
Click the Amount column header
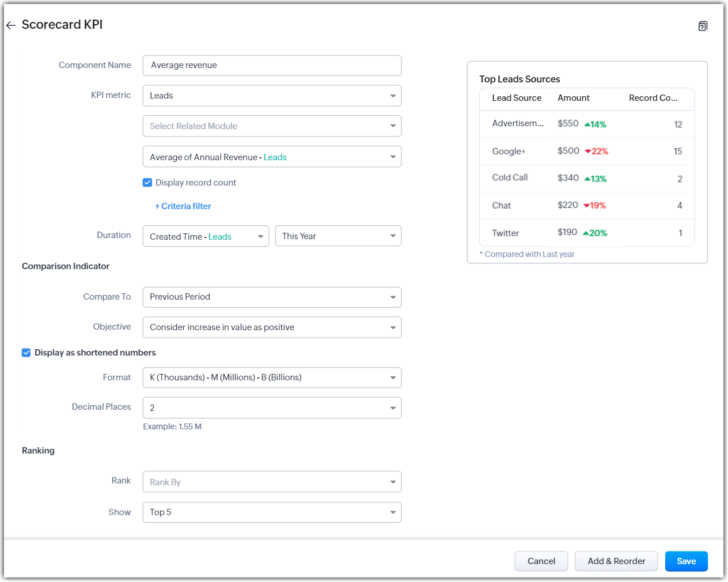tap(573, 98)
